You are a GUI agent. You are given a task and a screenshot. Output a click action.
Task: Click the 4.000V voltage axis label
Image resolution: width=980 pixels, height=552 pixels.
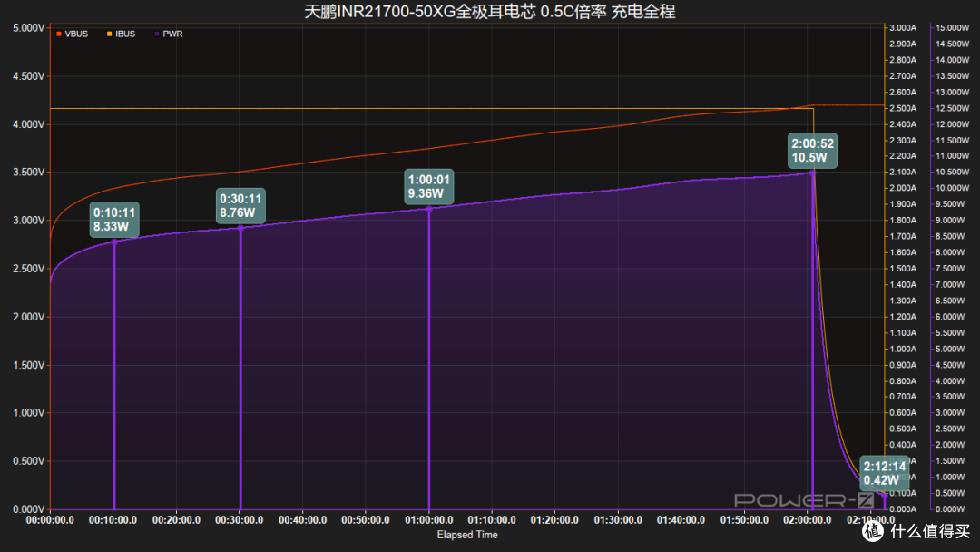(x=29, y=124)
